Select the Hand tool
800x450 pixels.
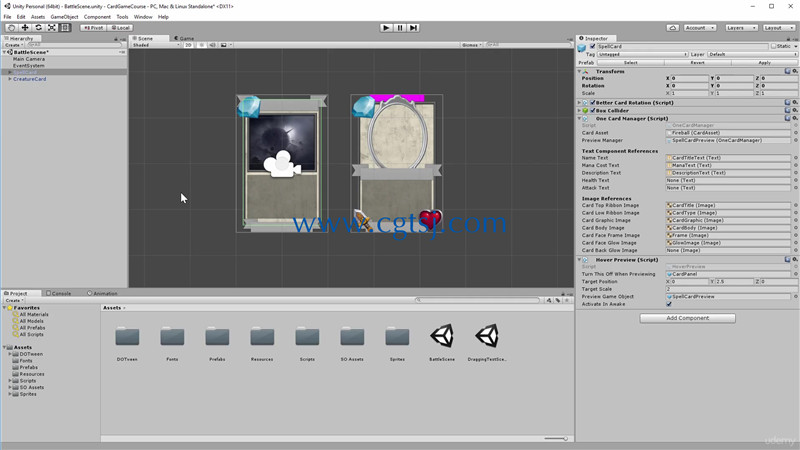click(x=11, y=28)
